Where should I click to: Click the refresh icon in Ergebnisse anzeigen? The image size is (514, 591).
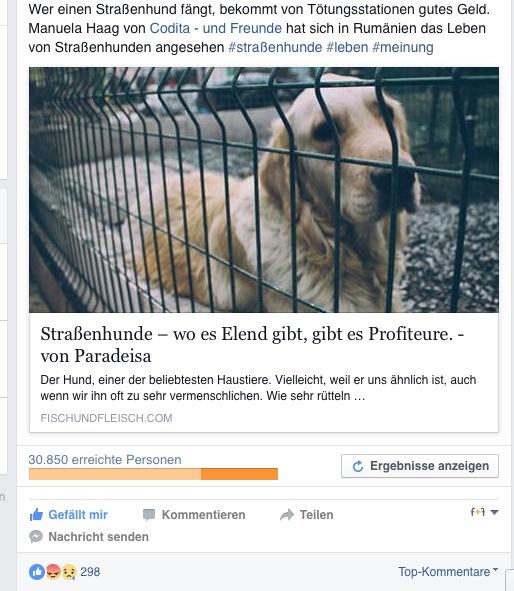pyautogui.click(x=358, y=466)
